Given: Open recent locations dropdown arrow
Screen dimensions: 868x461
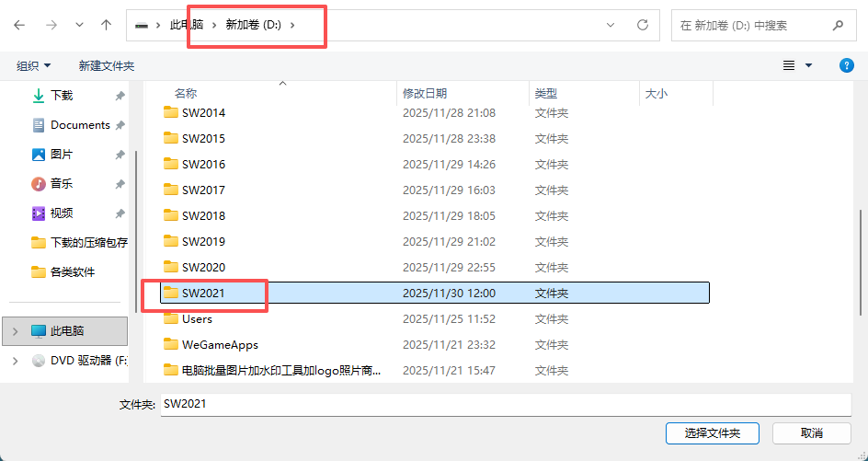Looking at the screenshot, I should click(x=80, y=25).
